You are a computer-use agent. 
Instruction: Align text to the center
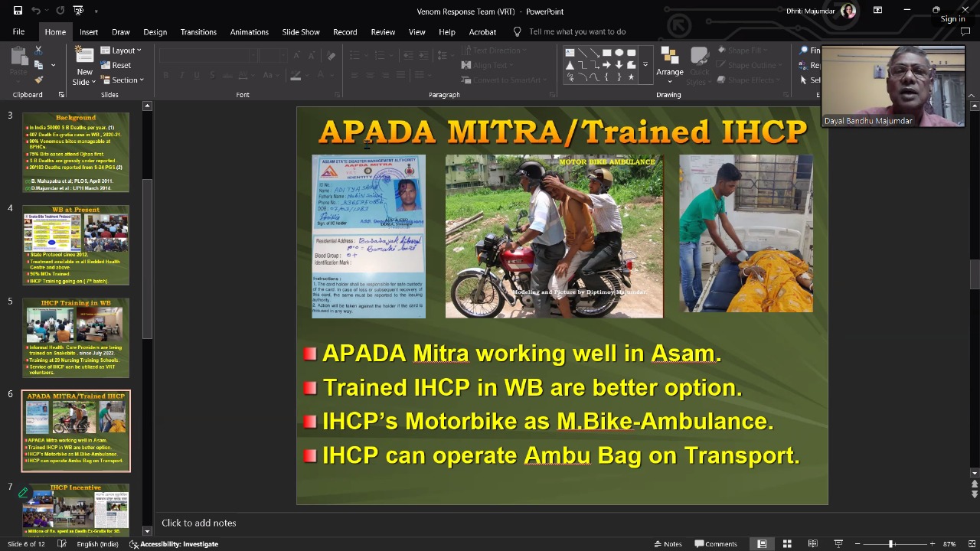[370, 76]
